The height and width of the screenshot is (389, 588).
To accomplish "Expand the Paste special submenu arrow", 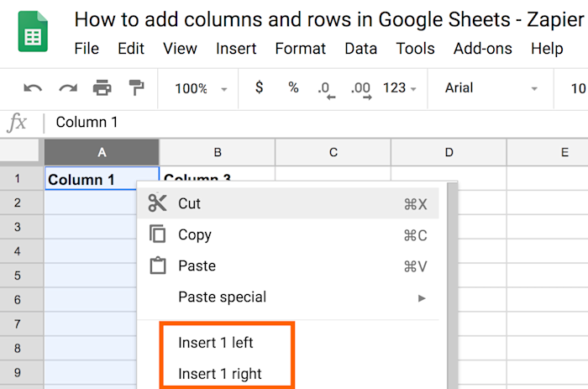I will point(422,298).
